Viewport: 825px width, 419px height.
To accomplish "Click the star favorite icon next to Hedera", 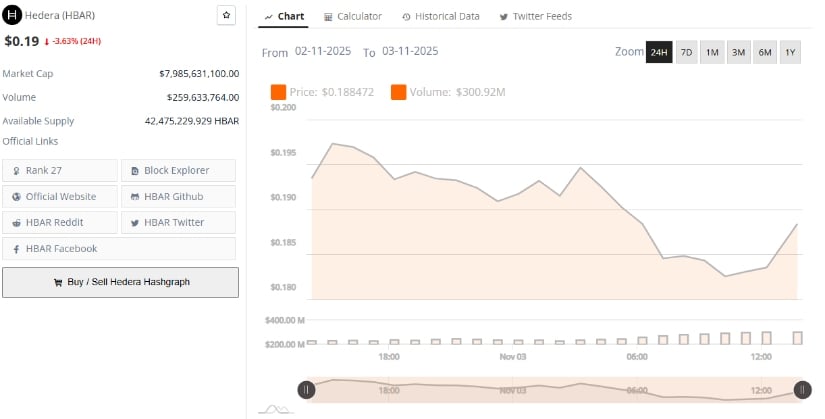I will (226, 16).
